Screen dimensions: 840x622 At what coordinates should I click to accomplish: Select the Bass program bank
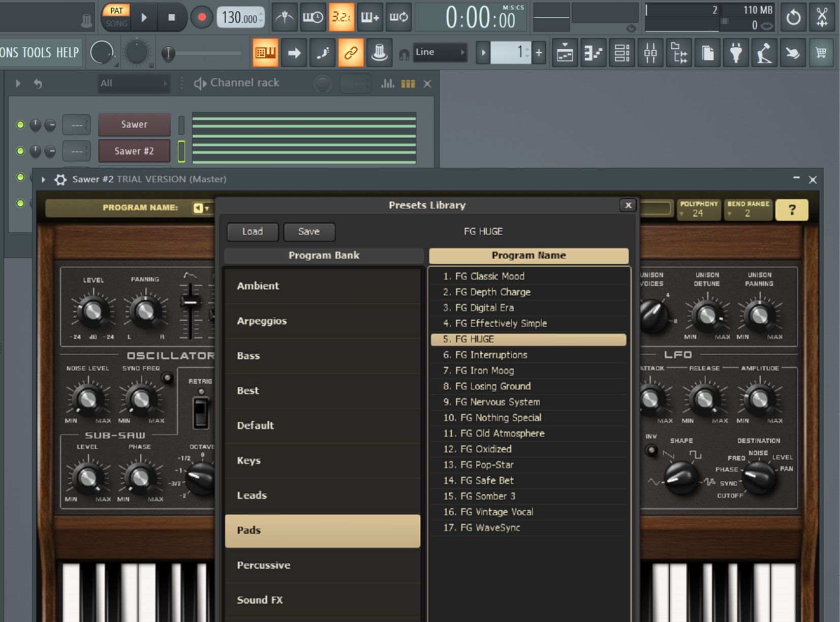(x=323, y=356)
